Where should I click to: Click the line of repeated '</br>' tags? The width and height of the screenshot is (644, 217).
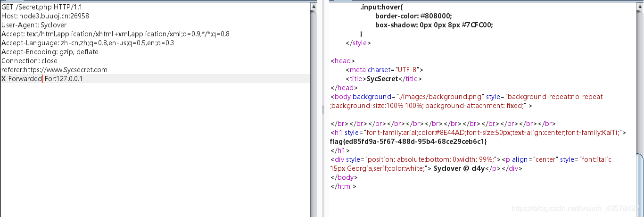coord(443,124)
